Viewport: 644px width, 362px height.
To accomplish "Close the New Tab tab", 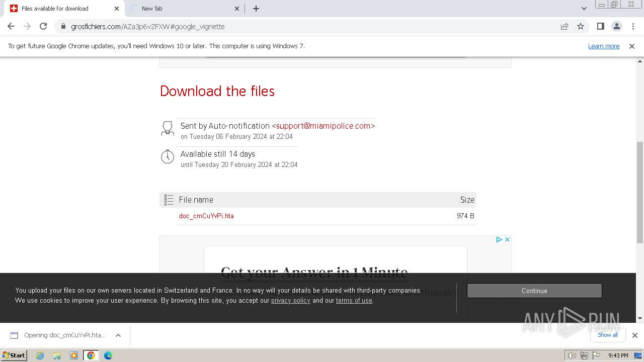I will click(237, 9).
